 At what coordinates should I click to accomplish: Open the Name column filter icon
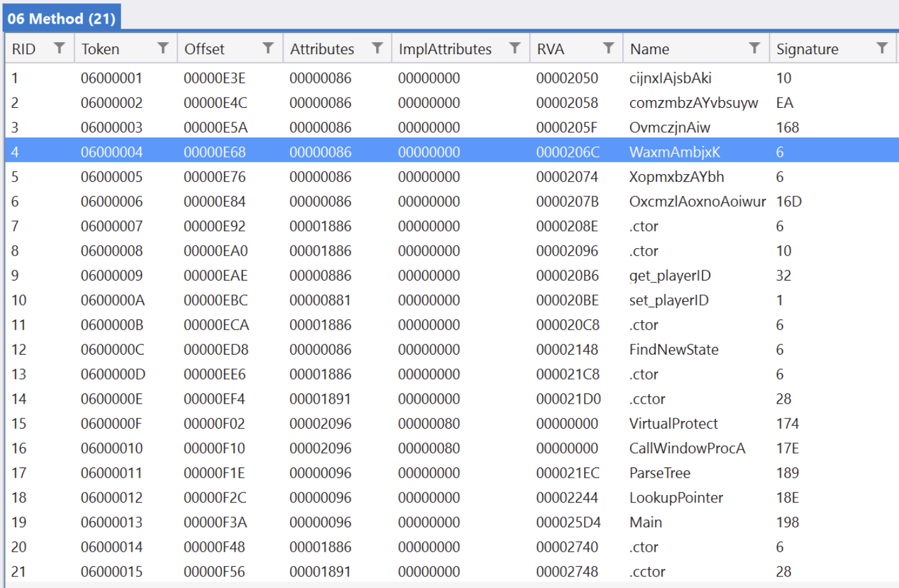[755, 48]
